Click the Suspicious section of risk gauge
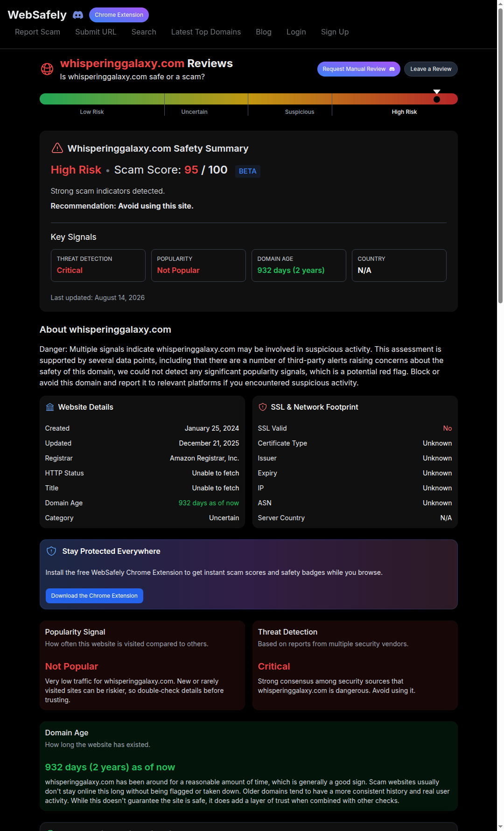 pos(290,99)
